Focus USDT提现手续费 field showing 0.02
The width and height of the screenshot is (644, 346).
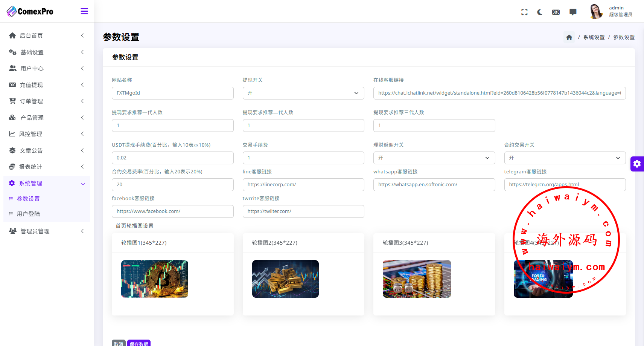(173, 158)
